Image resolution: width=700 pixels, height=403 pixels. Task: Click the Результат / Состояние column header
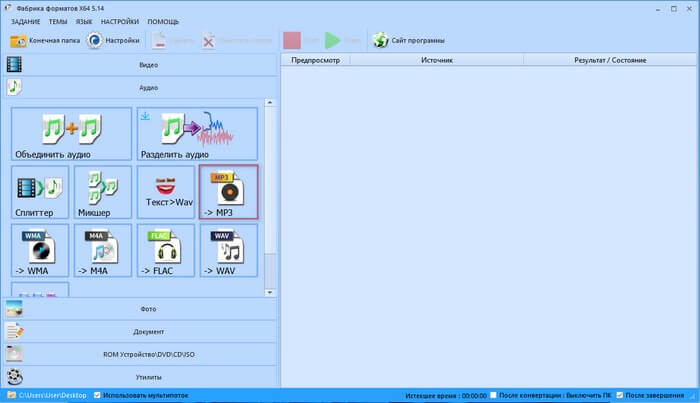[610, 60]
